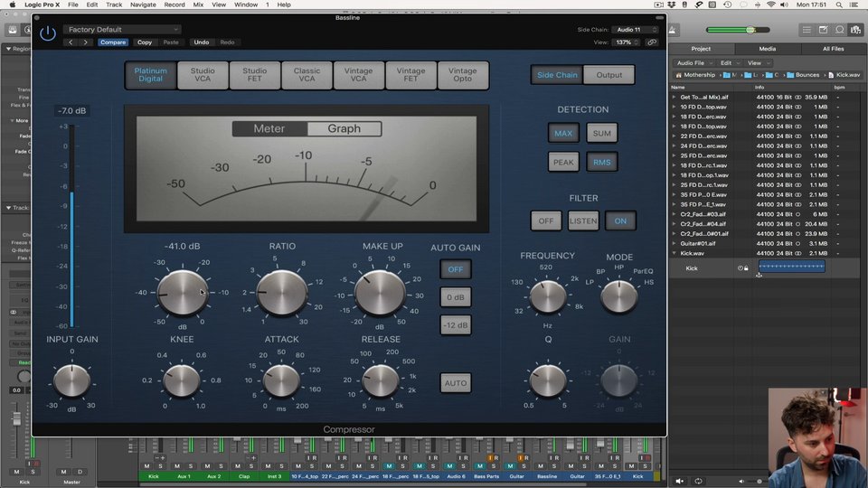Open the View dropdown in the browser
Viewport: 868px width, 488px height.
coord(758,63)
